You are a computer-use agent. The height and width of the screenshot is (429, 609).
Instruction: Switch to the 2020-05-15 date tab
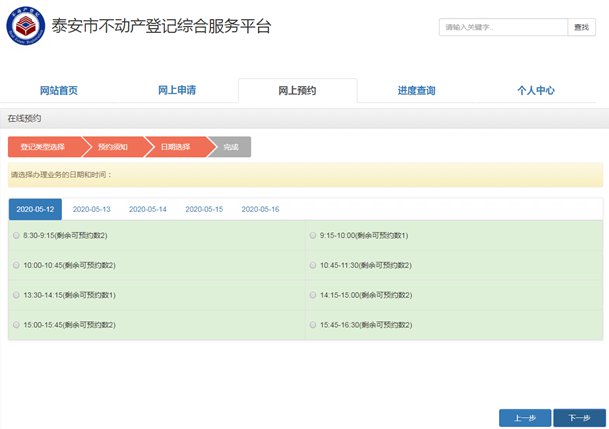204,209
